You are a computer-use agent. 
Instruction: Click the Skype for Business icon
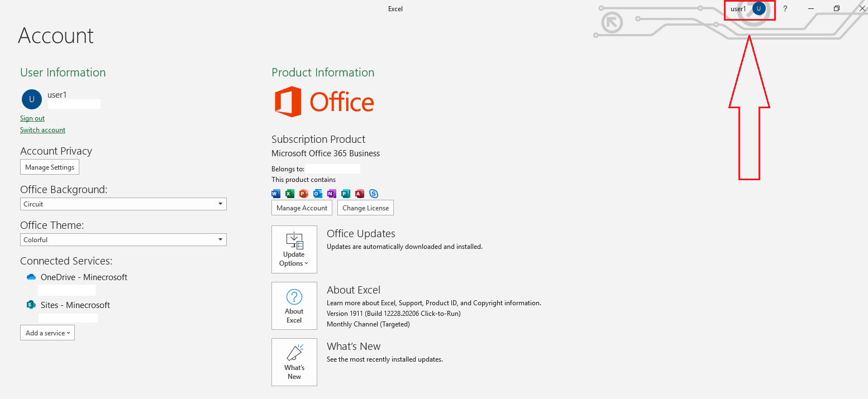click(374, 194)
